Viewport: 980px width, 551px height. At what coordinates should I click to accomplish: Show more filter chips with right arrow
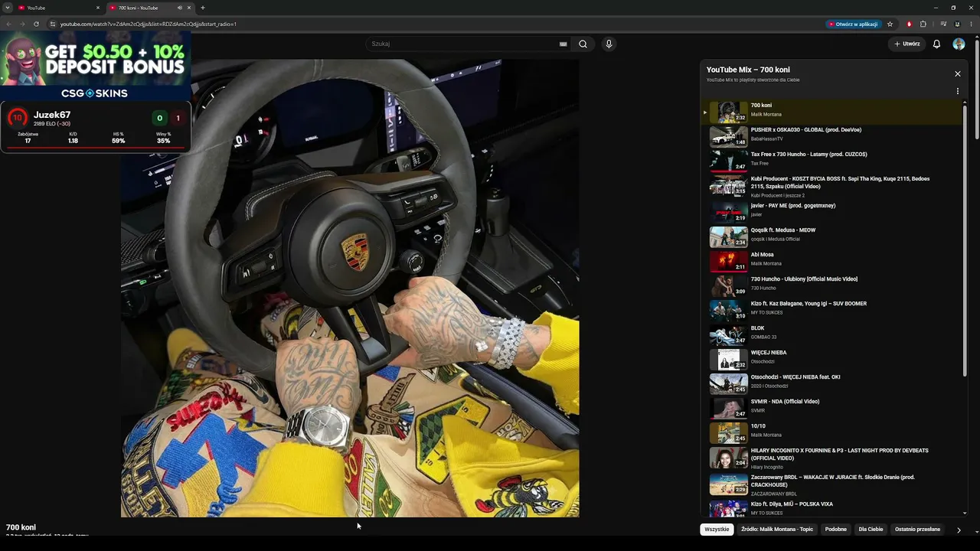[x=959, y=530]
